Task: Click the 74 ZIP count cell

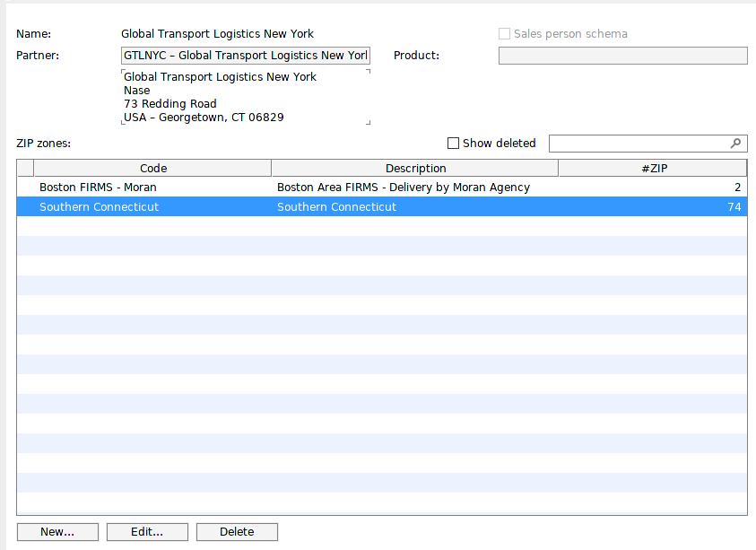Action: (653, 206)
